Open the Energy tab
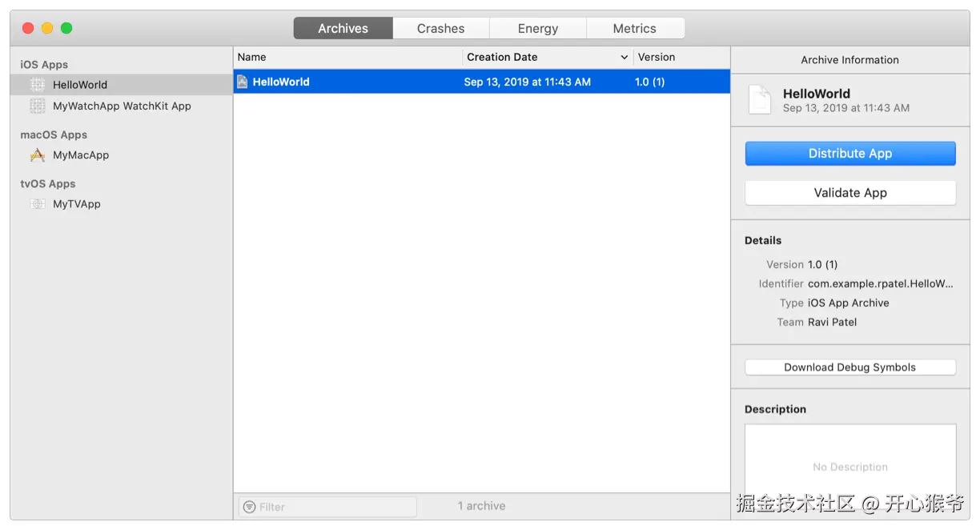The image size is (980, 530). click(x=538, y=28)
